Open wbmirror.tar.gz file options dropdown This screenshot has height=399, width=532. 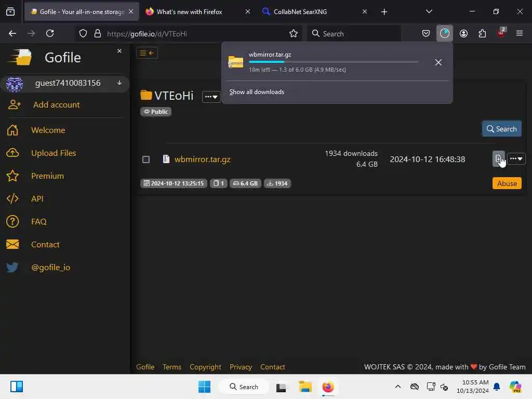516,159
